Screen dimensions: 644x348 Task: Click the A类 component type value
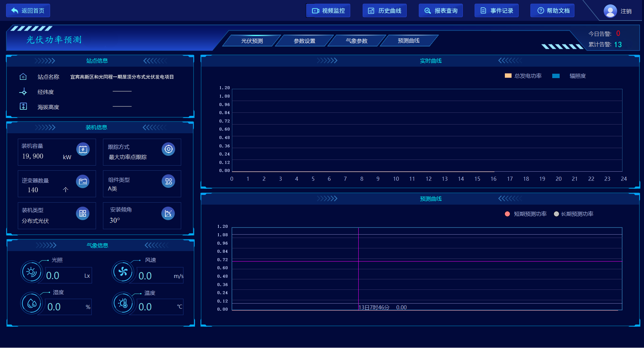point(113,189)
